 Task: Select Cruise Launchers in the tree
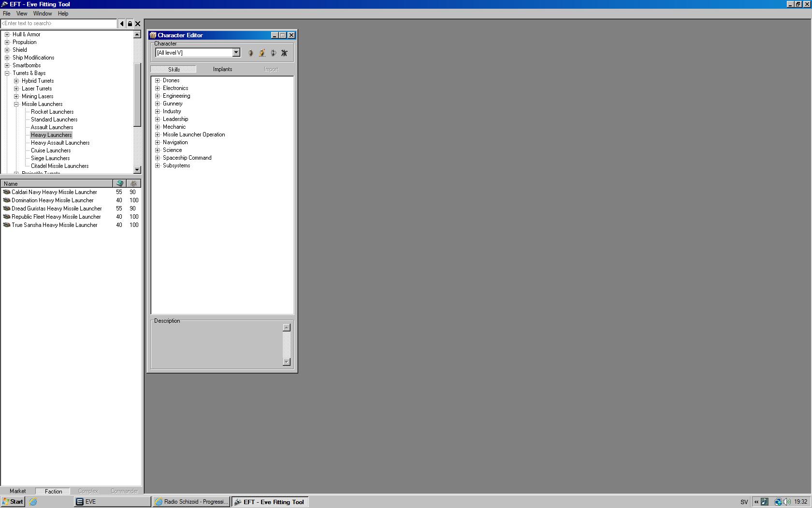[x=51, y=150]
